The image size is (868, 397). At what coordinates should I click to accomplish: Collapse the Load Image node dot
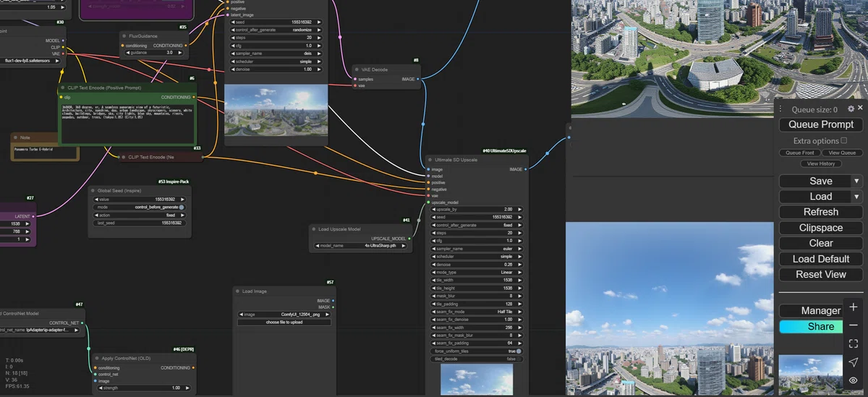pos(238,291)
